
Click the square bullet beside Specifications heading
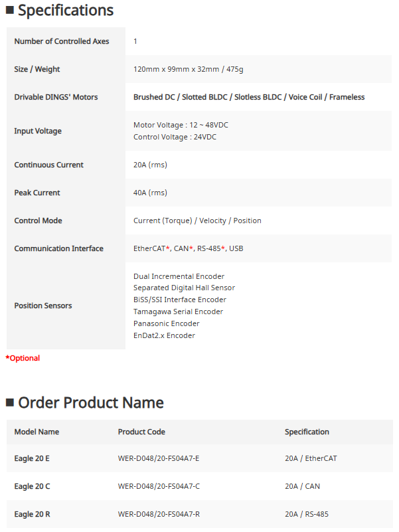10,11
